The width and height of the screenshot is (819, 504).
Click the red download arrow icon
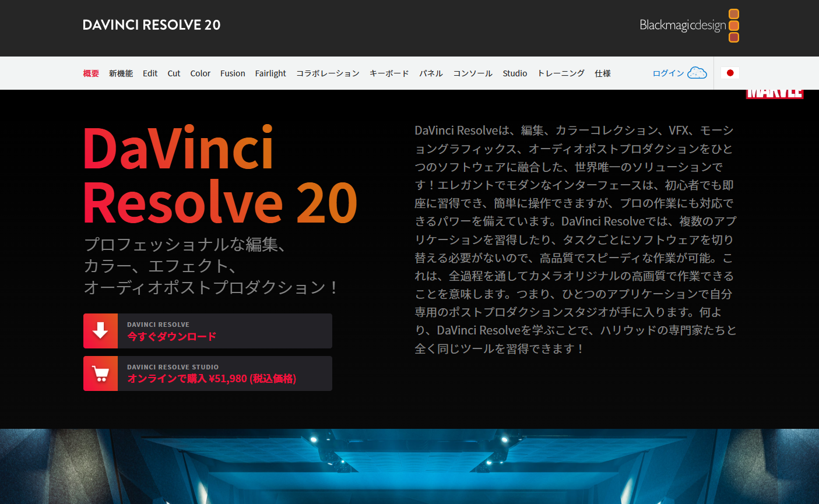100,331
